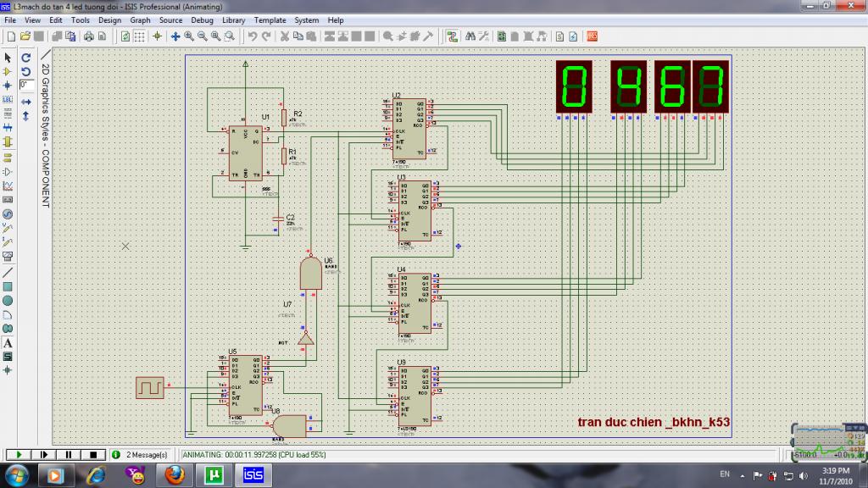Toggle wire auto-router icon
Viewport: 868px width, 488px height.
(x=453, y=36)
